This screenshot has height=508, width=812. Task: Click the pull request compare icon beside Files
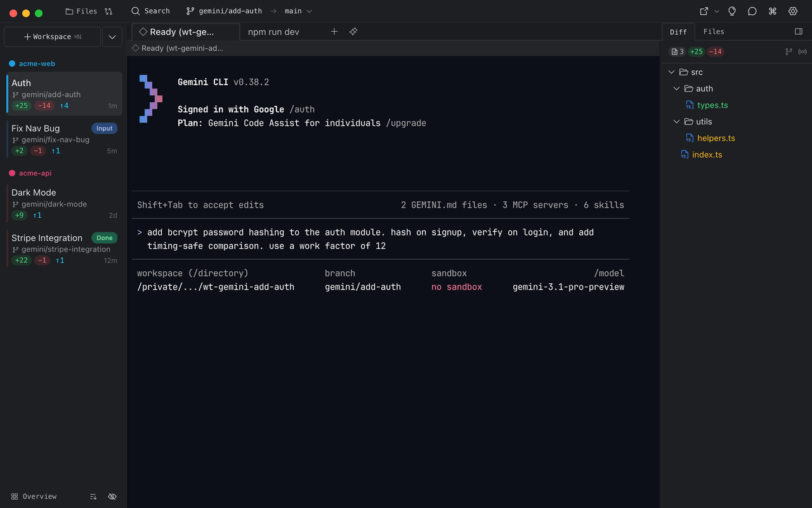108,11
